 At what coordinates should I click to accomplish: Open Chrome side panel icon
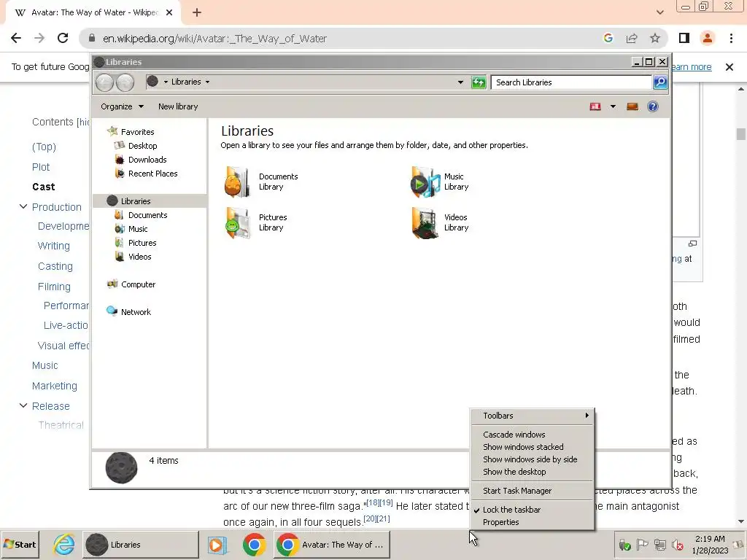(684, 39)
